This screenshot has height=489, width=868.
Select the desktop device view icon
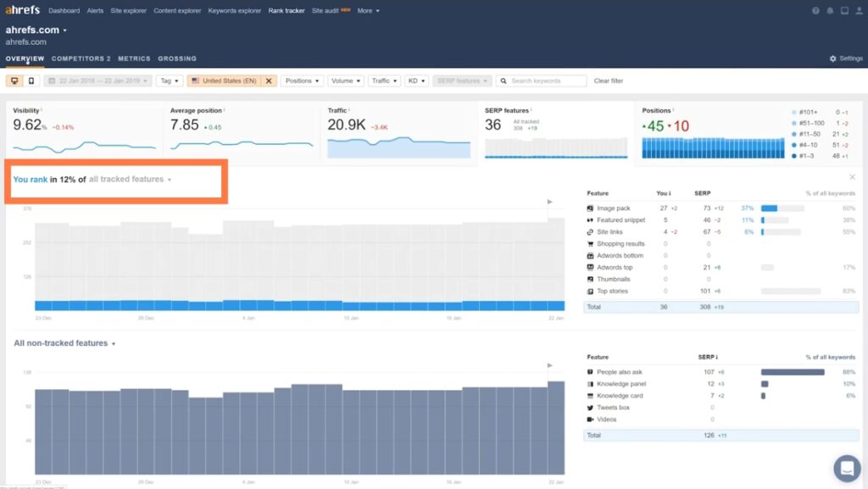click(14, 81)
